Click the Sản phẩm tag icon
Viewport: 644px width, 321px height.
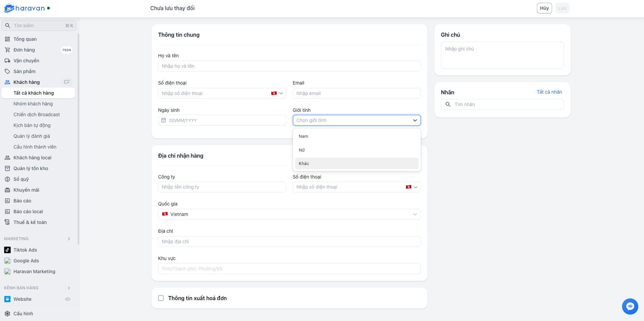pyautogui.click(x=7, y=71)
